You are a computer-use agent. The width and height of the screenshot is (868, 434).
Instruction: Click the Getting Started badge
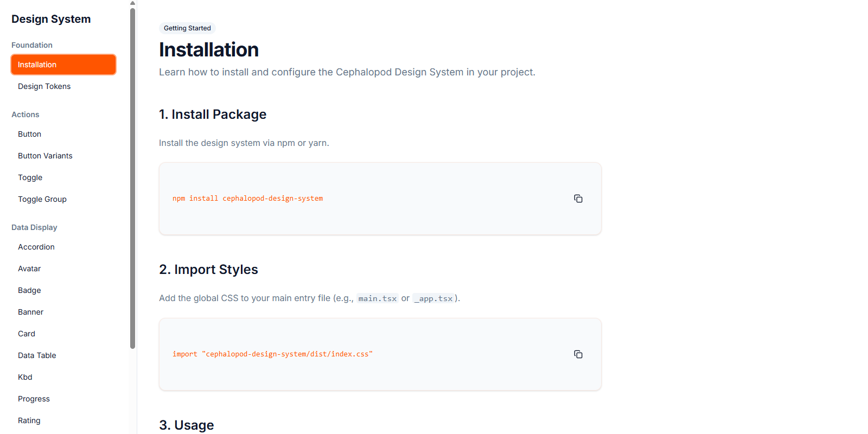coord(187,28)
